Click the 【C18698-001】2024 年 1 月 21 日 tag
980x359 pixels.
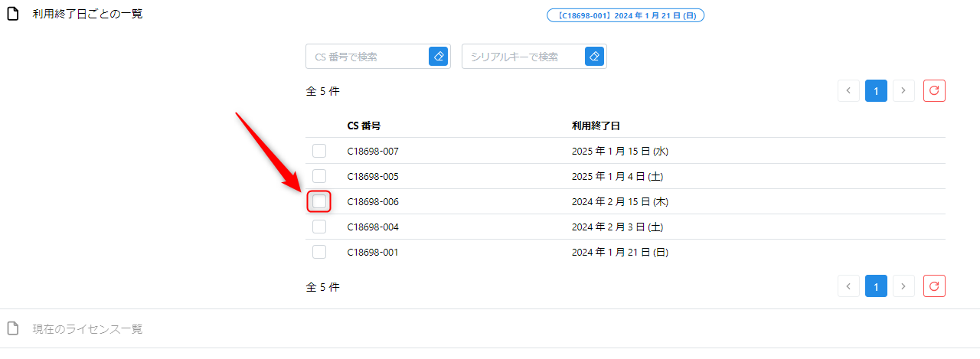click(x=626, y=15)
